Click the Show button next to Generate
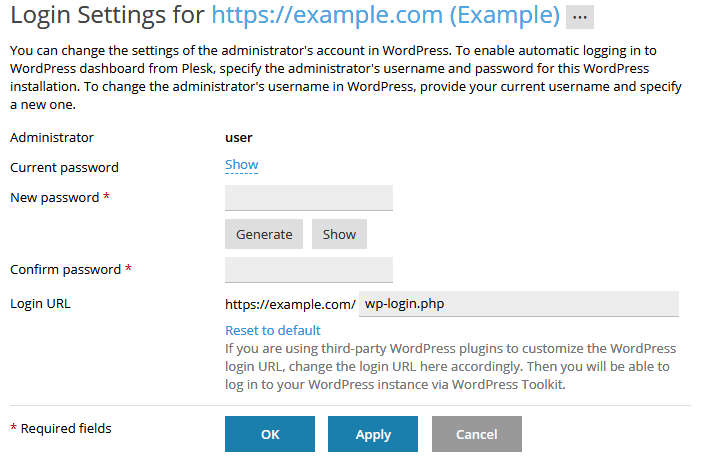The height and width of the screenshot is (462, 705). [x=339, y=234]
